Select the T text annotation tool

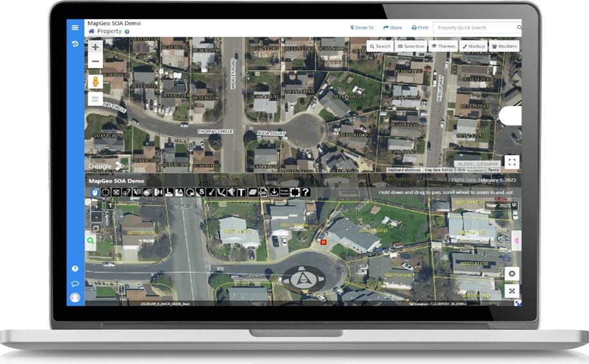tap(241, 192)
